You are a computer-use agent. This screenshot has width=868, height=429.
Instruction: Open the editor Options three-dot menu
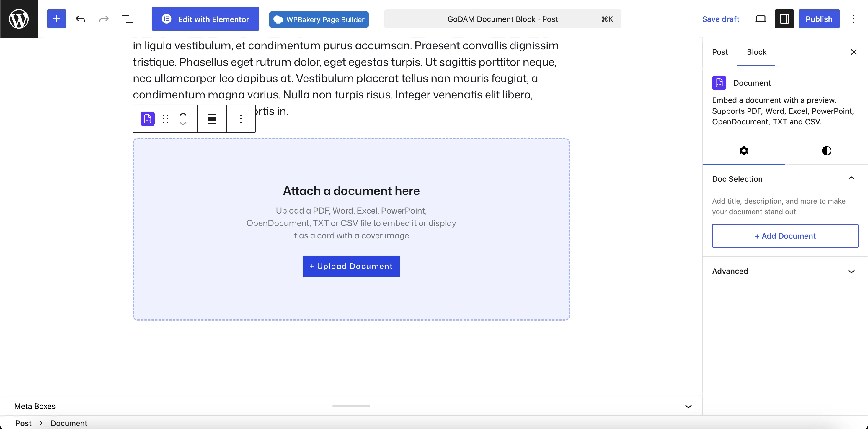point(854,19)
